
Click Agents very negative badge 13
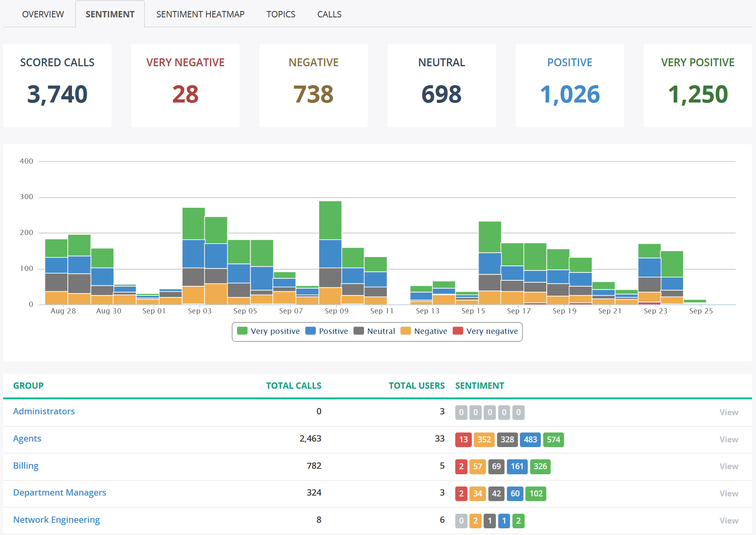coord(464,440)
